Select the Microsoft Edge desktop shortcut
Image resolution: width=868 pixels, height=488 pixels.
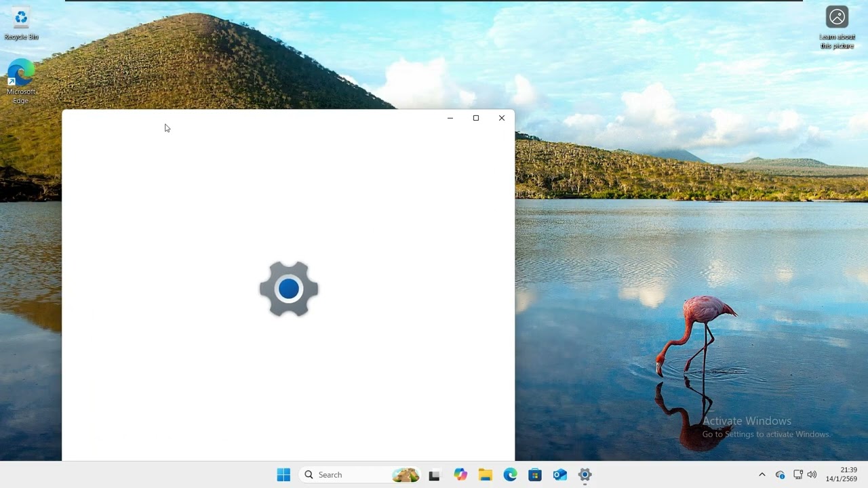pyautogui.click(x=21, y=81)
